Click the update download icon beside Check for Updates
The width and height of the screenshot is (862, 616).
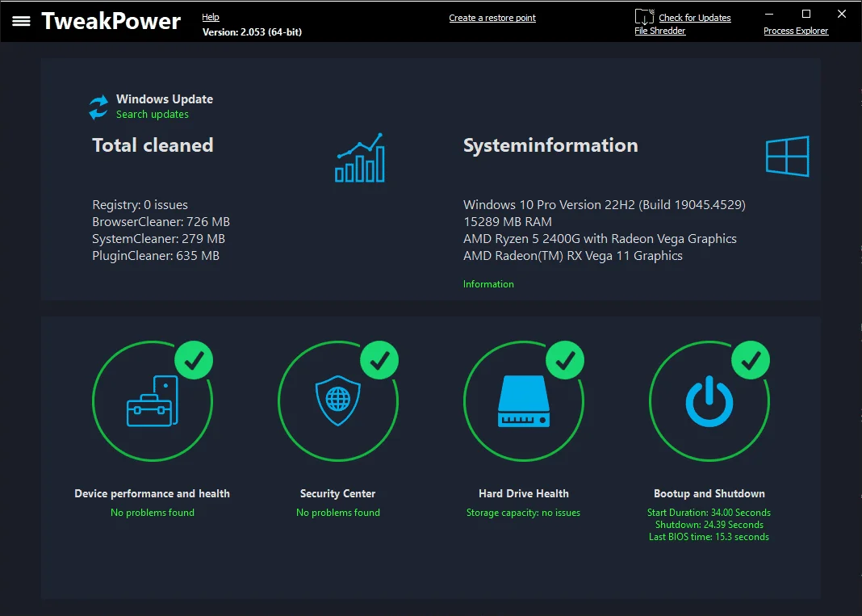point(644,16)
